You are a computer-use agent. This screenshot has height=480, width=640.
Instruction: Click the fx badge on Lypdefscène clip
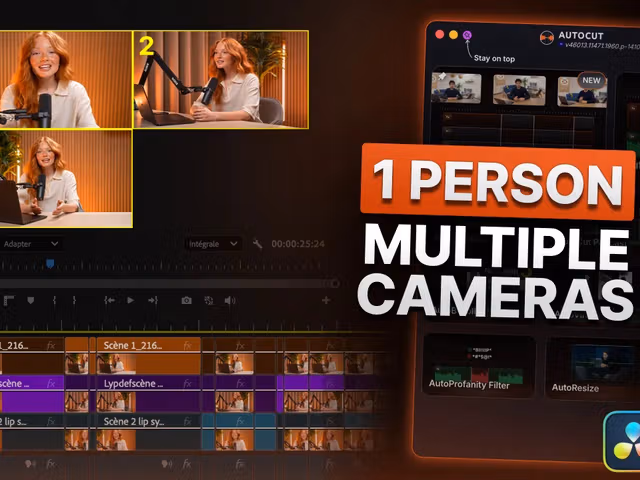[x=187, y=384]
